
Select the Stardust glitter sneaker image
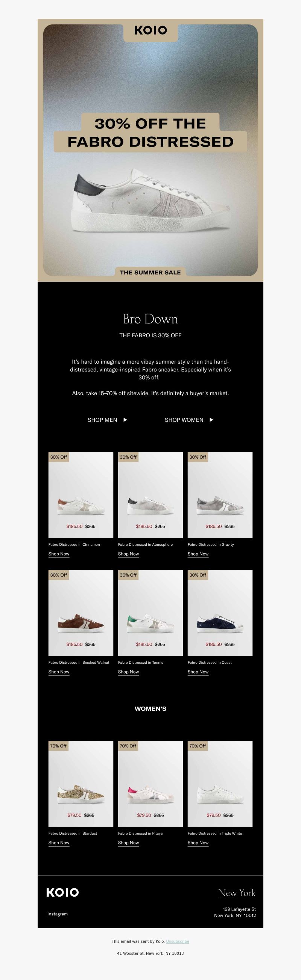point(81,784)
